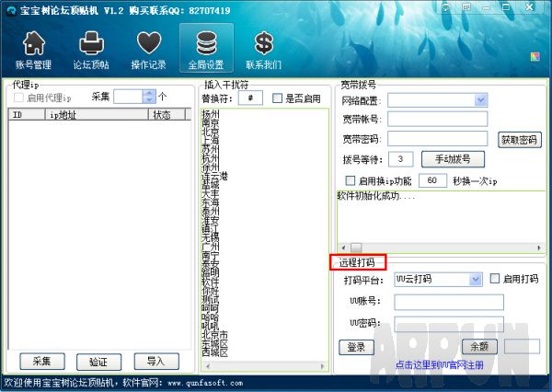
Task: Open the 点击这里到UU官网注册 link
Action: [x=440, y=365]
